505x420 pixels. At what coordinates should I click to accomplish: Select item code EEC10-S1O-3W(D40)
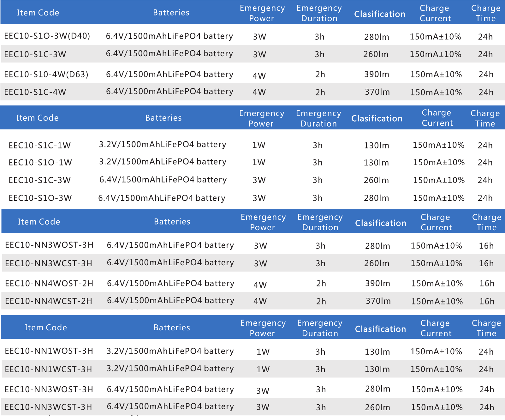tap(47, 36)
